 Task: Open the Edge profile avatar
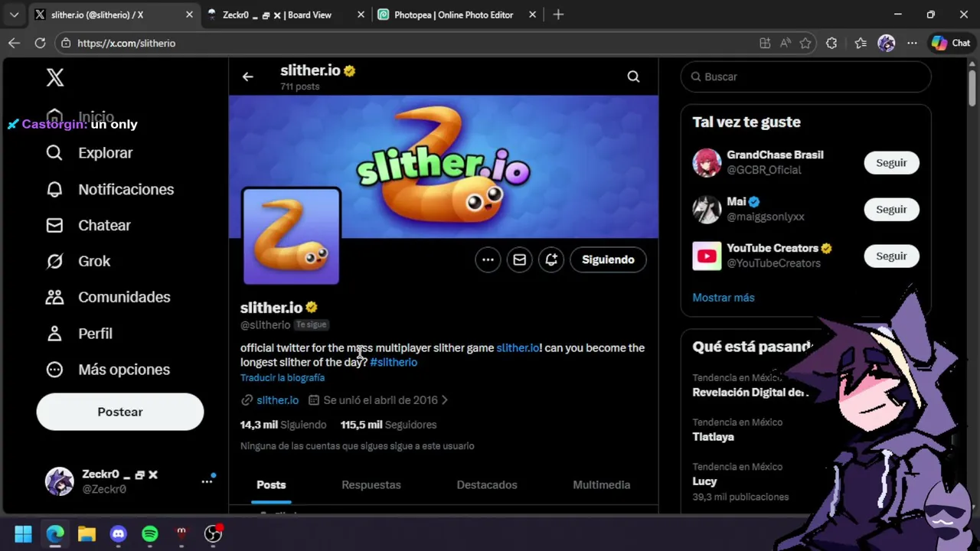[887, 43]
